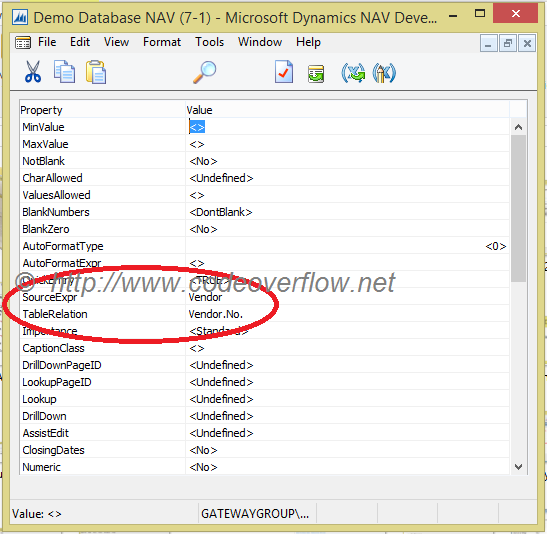
Task: Click the ValuesAllowed property name
Action: (56, 195)
